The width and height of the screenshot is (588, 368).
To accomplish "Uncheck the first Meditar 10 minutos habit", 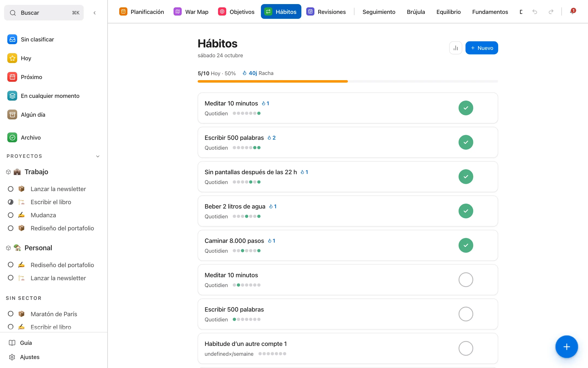I will [x=466, y=108].
